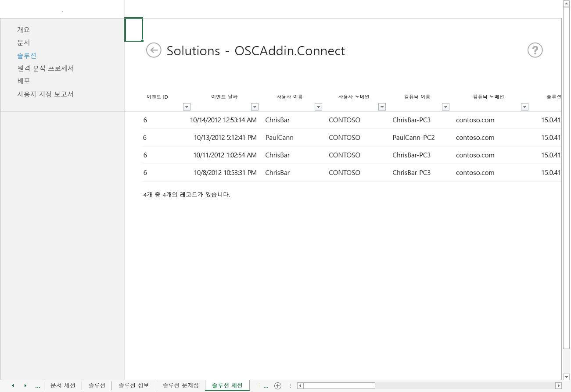The image size is (571, 392).
Task: Open filter dropdown for 사용자 도메인 column
Action: [x=382, y=107]
